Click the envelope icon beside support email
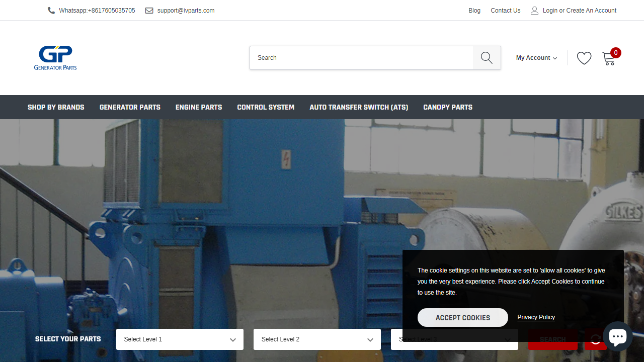 pos(149,11)
